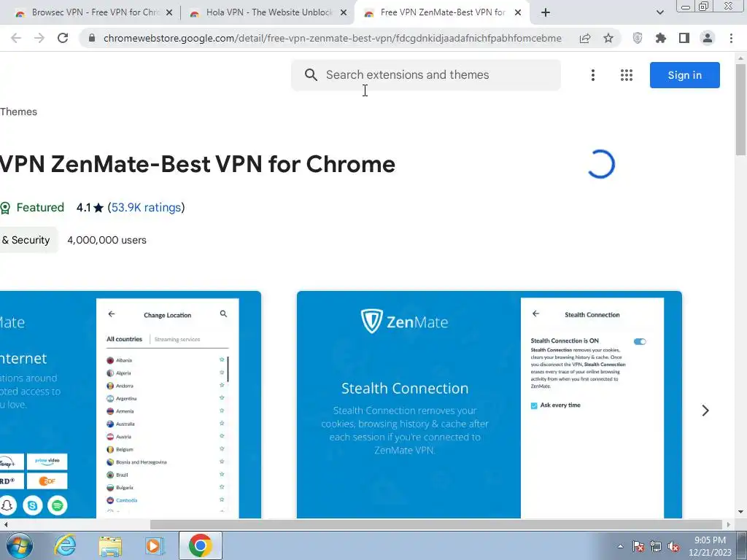Switch to the Hola VPN tab
This screenshot has height=560, width=747.
point(268,13)
